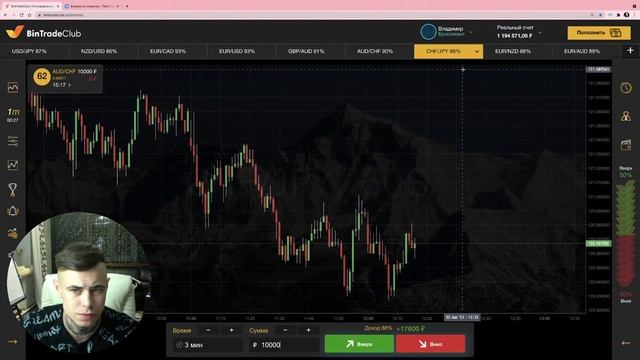Click the account balance 1 194 571,06 ₽

[x=514, y=36]
